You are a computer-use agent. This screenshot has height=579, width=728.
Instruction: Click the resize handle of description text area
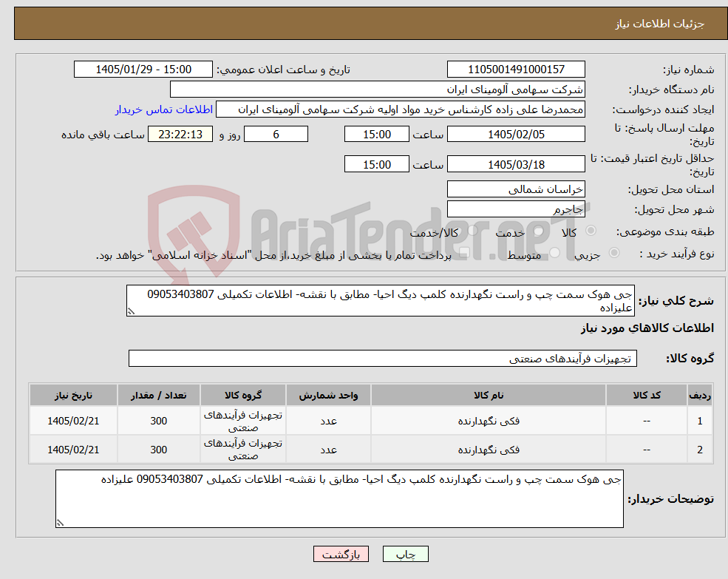[131, 311]
